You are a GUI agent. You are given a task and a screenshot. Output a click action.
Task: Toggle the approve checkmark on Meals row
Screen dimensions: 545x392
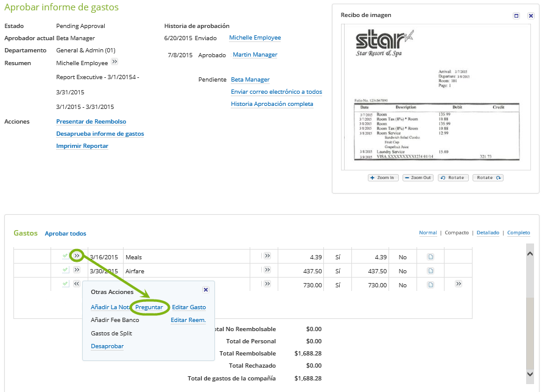65,256
